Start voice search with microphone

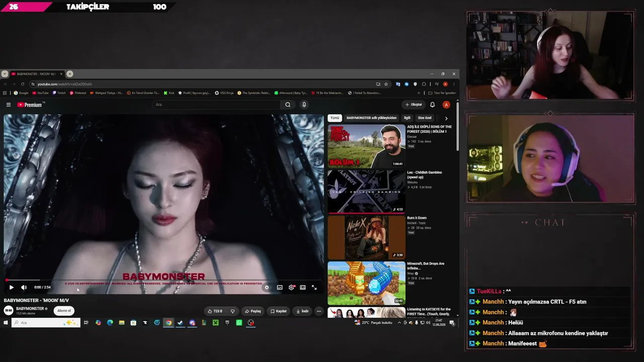point(304,105)
